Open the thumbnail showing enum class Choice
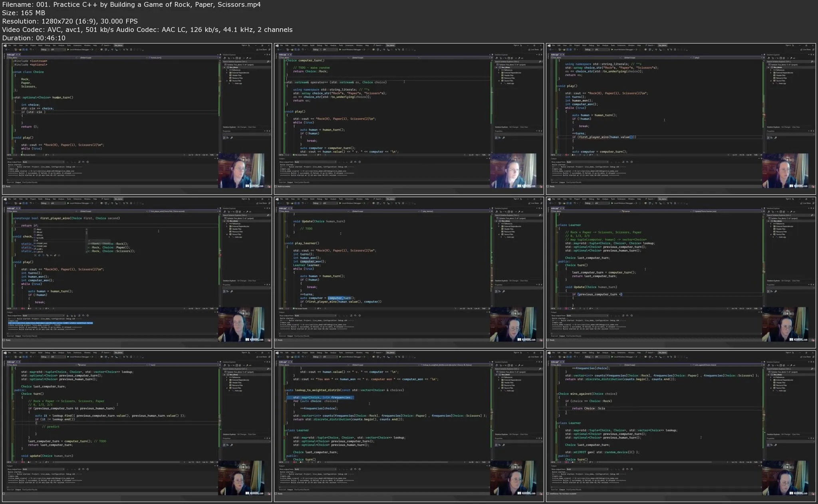 [137, 119]
